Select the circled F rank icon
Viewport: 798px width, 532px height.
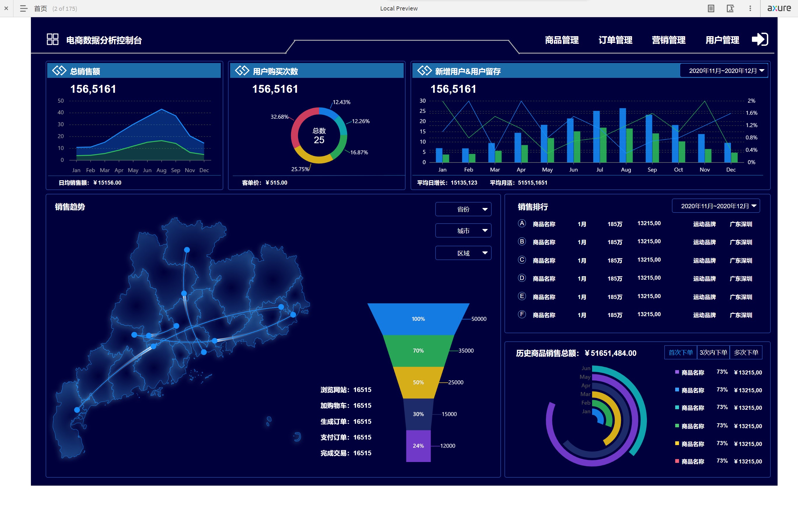tap(522, 314)
